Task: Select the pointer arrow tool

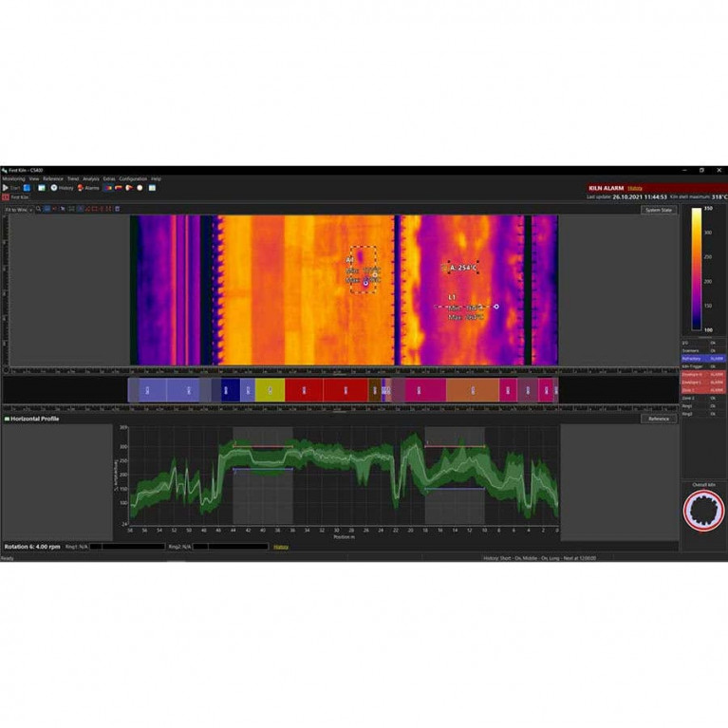Action: point(63,209)
